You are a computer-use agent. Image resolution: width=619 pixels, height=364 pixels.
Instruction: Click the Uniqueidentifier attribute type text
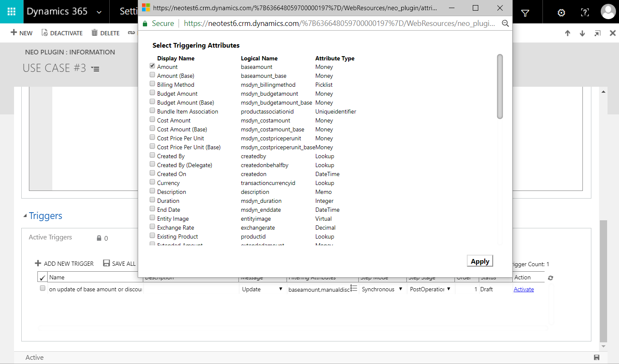coord(335,111)
